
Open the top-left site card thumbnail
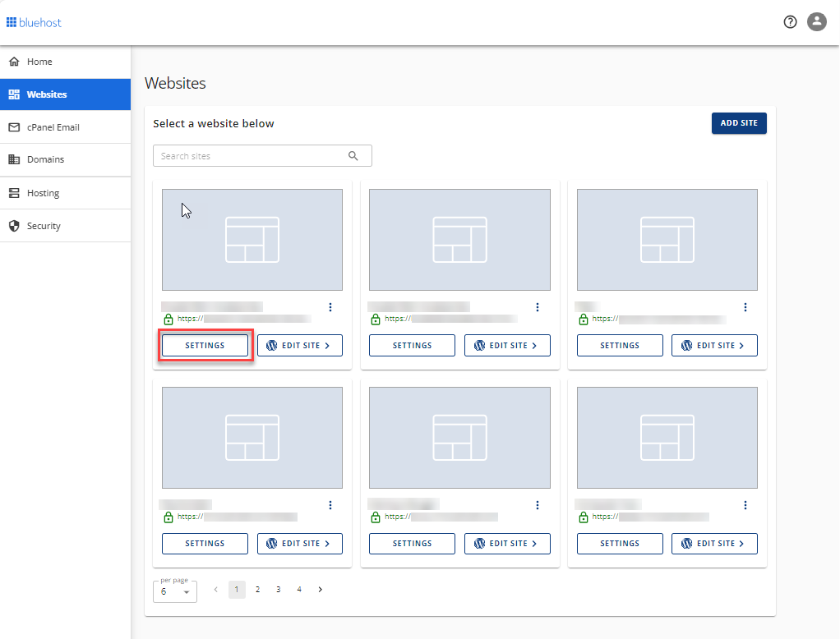pos(252,240)
